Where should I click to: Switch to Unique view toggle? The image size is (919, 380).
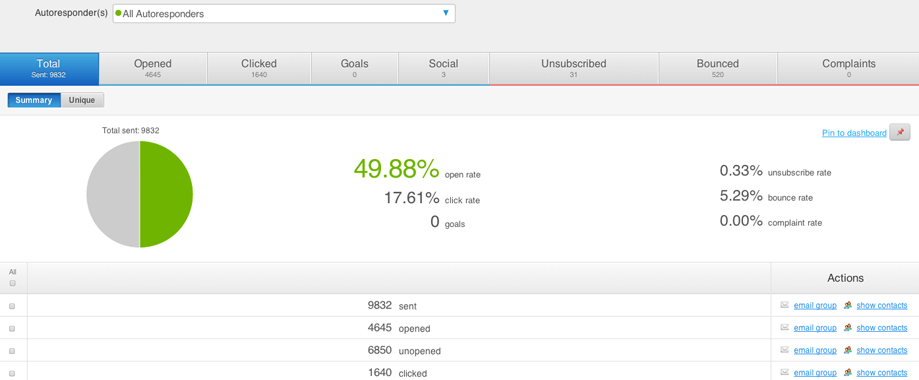tap(82, 100)
